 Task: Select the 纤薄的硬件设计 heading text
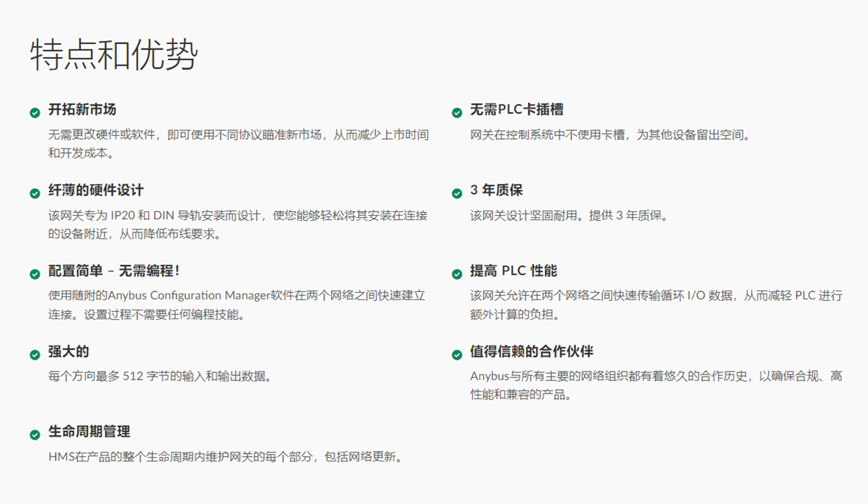(x=96, y=191)
